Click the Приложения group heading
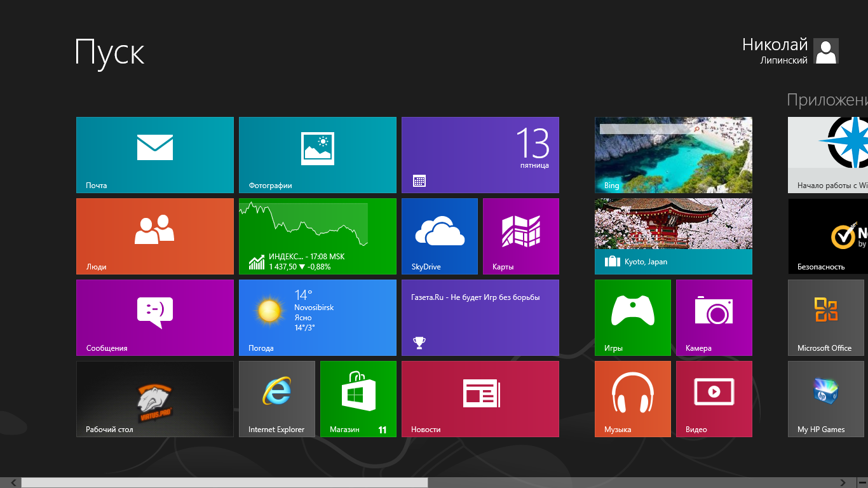This screenshot has height=488, width=868. (x=827, y=100)
